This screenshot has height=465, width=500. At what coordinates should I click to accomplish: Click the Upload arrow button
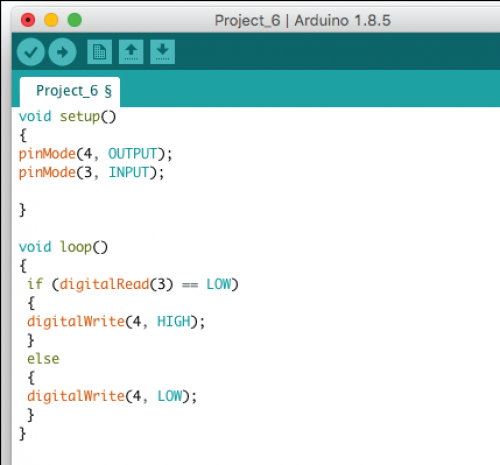pyautogui.click(x=62, y=52)
